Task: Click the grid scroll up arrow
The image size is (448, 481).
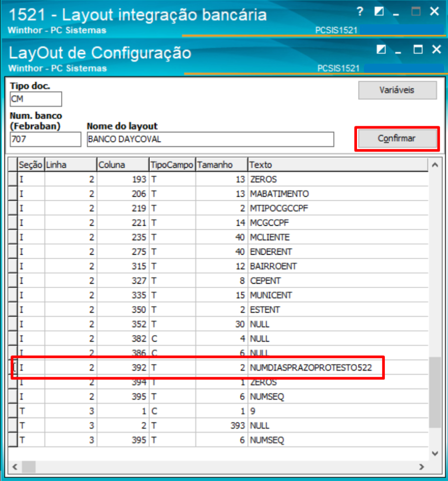Action: [x=435, y=165]
